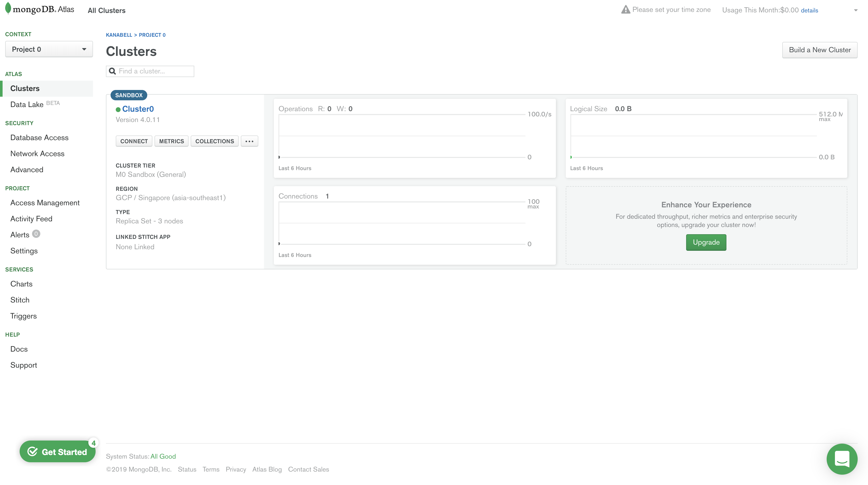Open the Atlas Blog footer link
The height and width of the screenshot is (485, 868).
(267, 469)
